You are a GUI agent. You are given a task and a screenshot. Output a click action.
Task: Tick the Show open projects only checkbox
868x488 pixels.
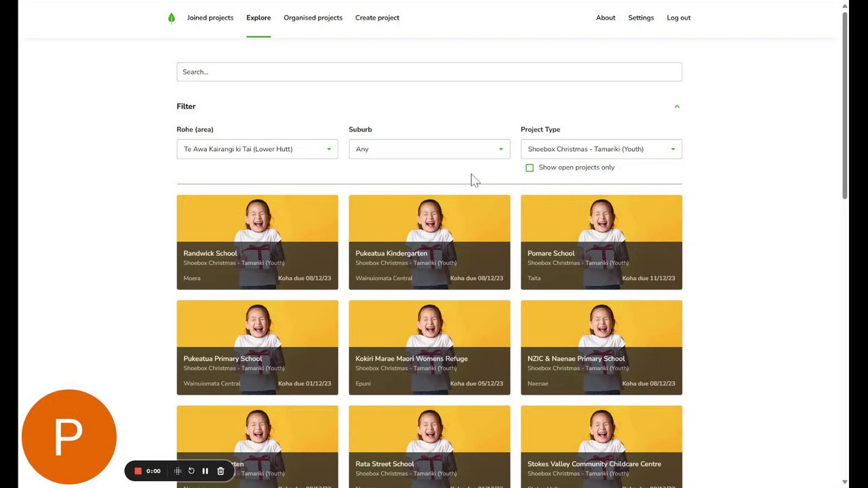(x=530, y=167)
